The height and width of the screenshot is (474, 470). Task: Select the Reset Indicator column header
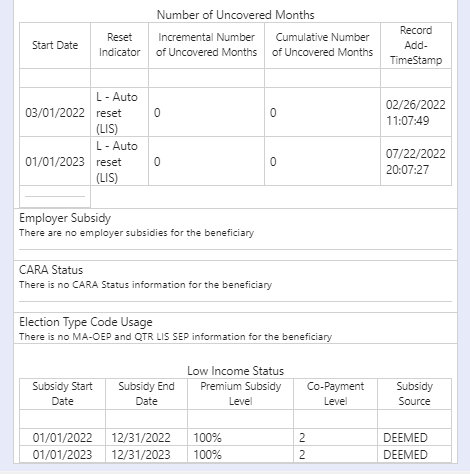[x=119, y=45]
